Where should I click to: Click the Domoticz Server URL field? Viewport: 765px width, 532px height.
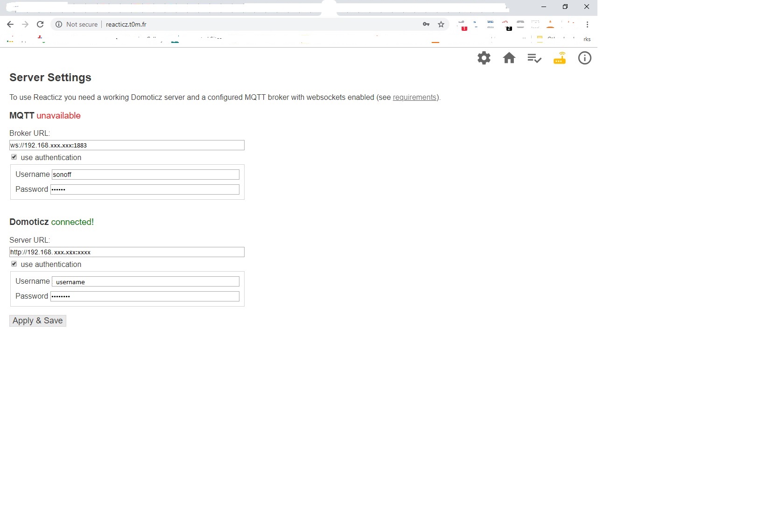127,252
